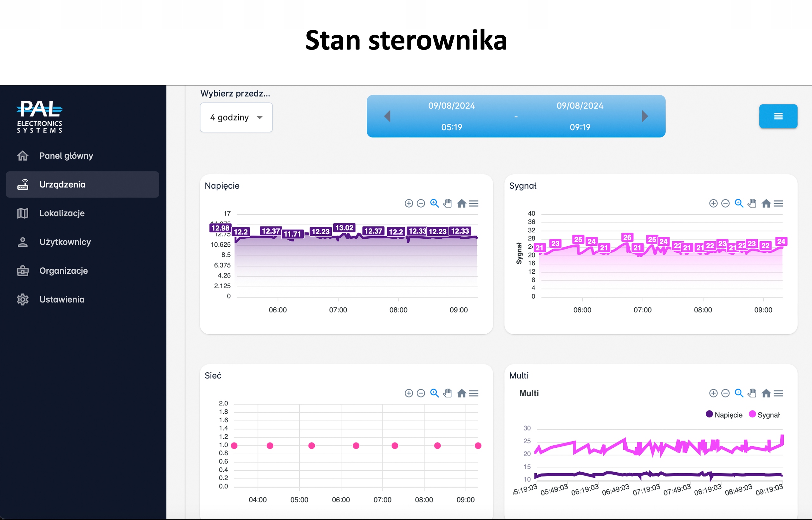Screen dimensions: 812x520
Task: Go to Panel główny in sidebar
Action: [x=66, y=156]
